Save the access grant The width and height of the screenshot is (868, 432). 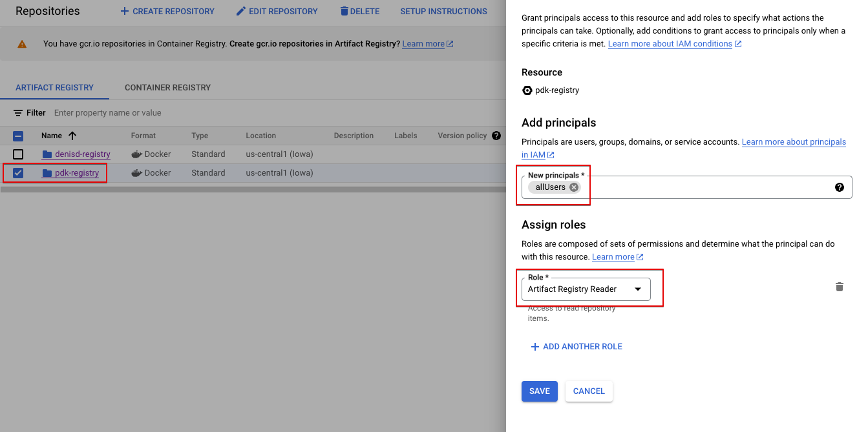(540, 391)
